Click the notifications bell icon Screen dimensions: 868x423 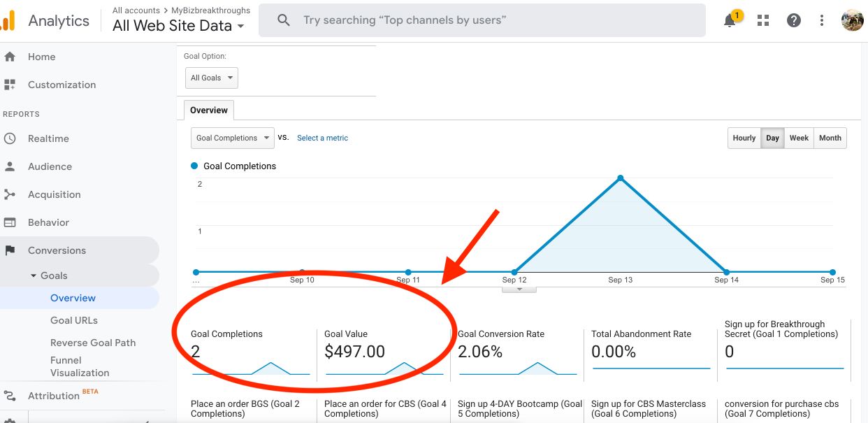[x=729, y=20]
